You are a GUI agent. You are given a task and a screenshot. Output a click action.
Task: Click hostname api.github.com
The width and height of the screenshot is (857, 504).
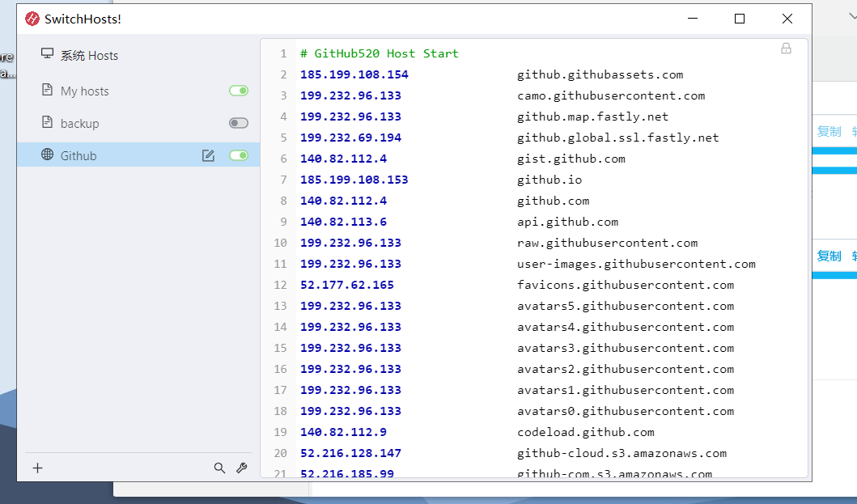568,222
